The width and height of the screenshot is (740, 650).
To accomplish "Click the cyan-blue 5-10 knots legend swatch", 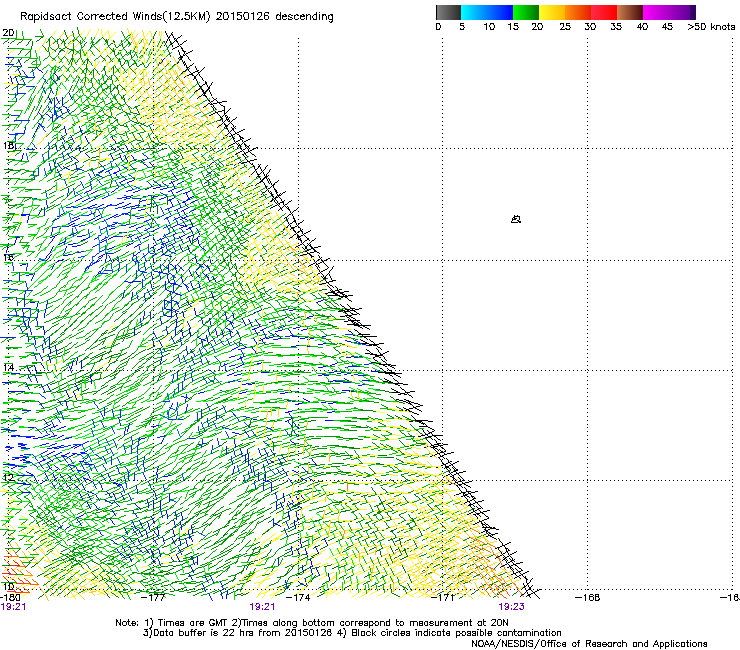I will pos(487,12).
